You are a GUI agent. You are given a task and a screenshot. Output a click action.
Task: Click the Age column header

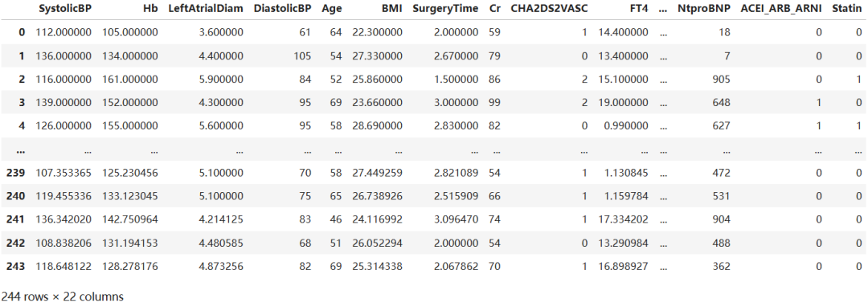332,9
